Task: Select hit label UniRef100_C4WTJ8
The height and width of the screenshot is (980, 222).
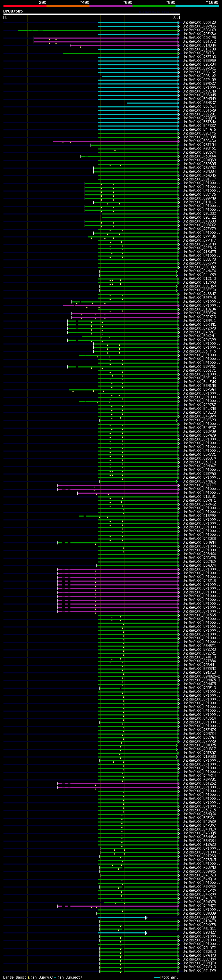Action: 199,657
